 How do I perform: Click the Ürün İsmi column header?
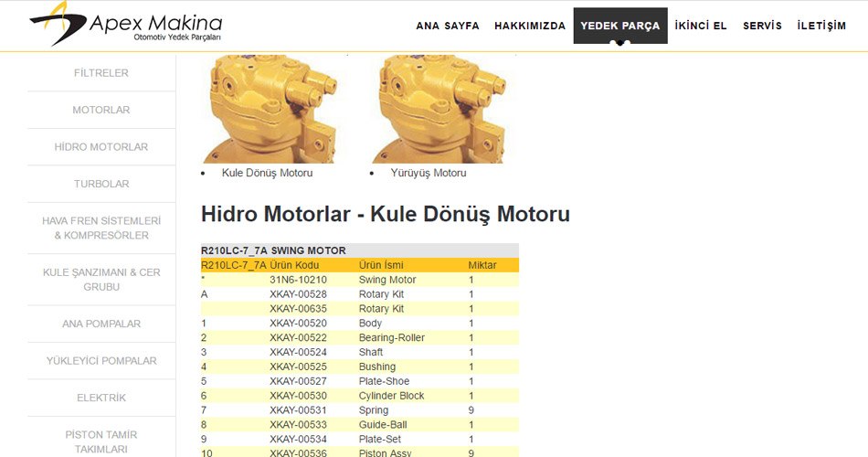(381, 265)
